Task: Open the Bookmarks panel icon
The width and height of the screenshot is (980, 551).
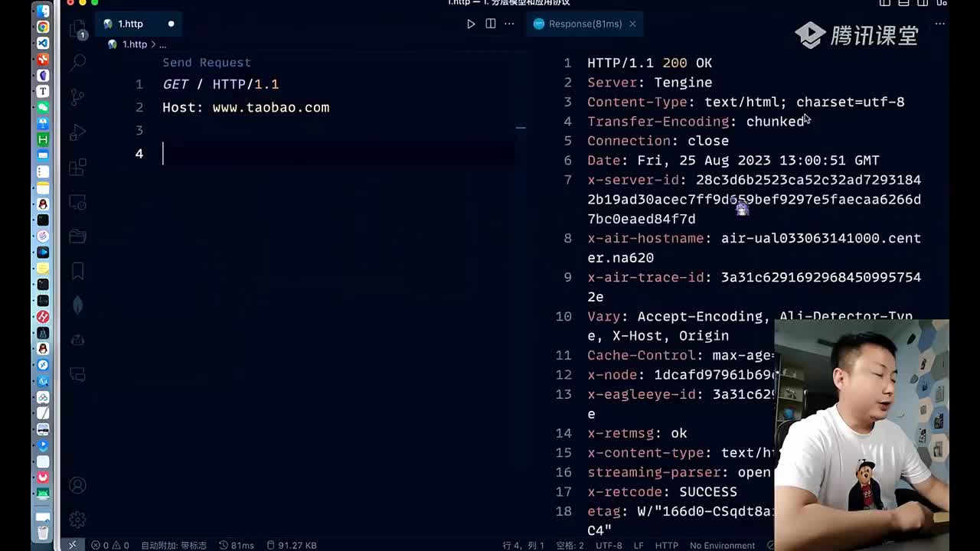Action: pyautogui.click(x=77, y=271)
